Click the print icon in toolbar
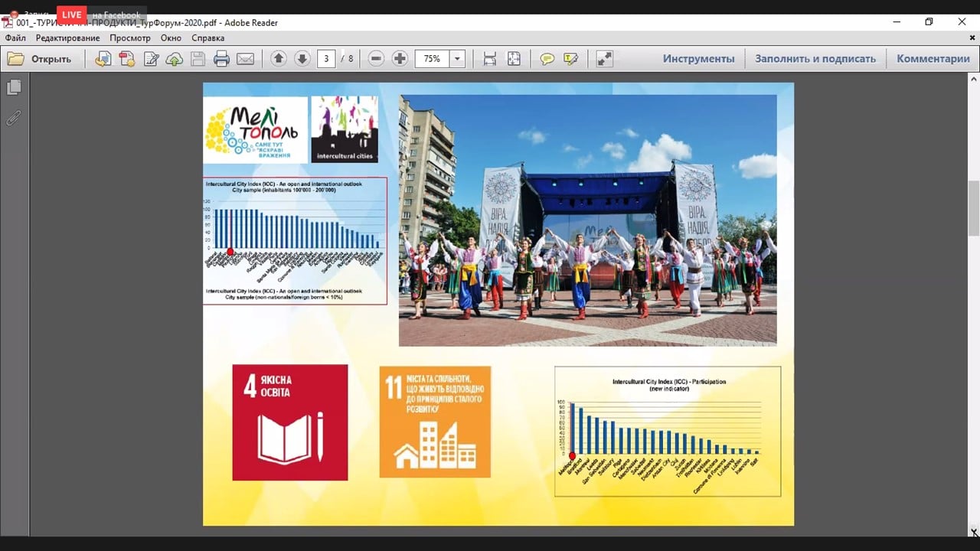980x551 pixels. click(x=222, y=59)
